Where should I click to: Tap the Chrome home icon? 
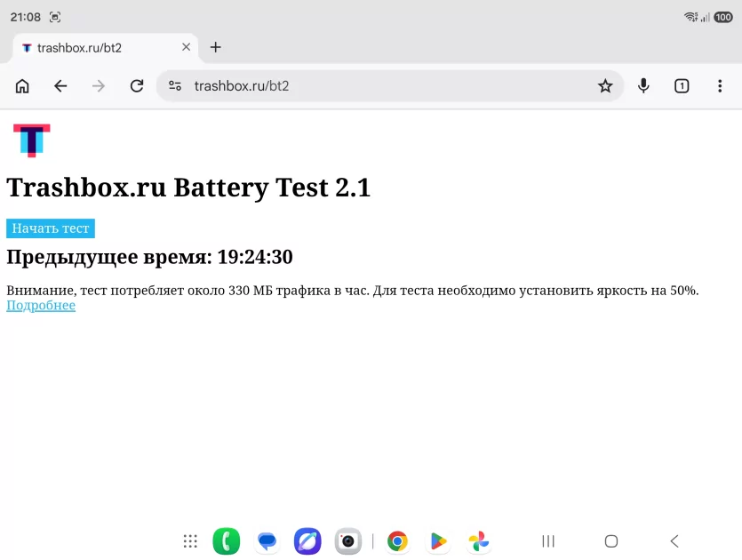point(22,86)
